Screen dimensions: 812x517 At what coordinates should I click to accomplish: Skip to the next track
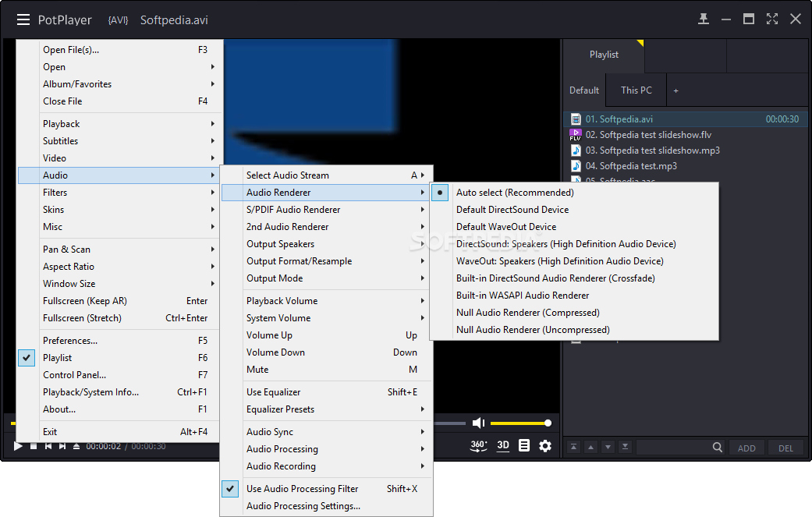tap(62, 446)
